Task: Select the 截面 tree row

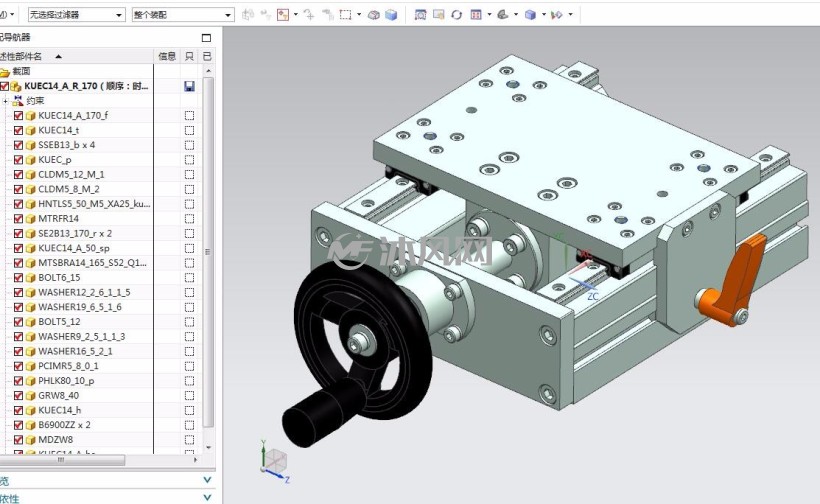Action: coord(77,72)
